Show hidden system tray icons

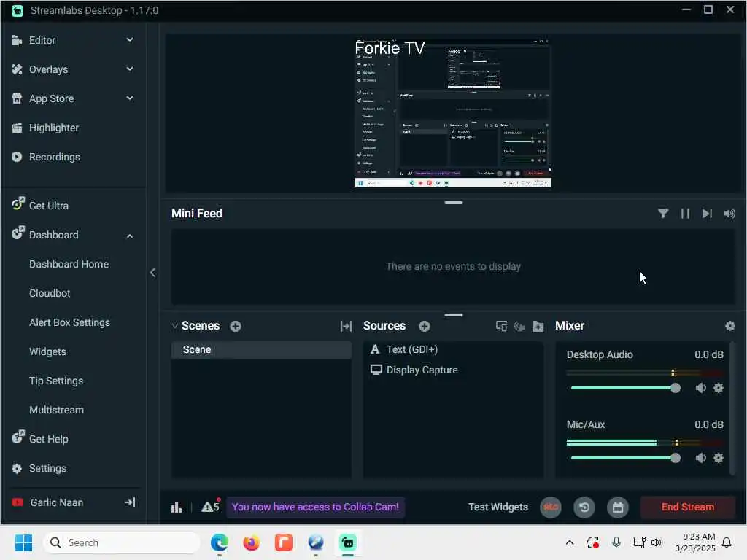(569, 542)
